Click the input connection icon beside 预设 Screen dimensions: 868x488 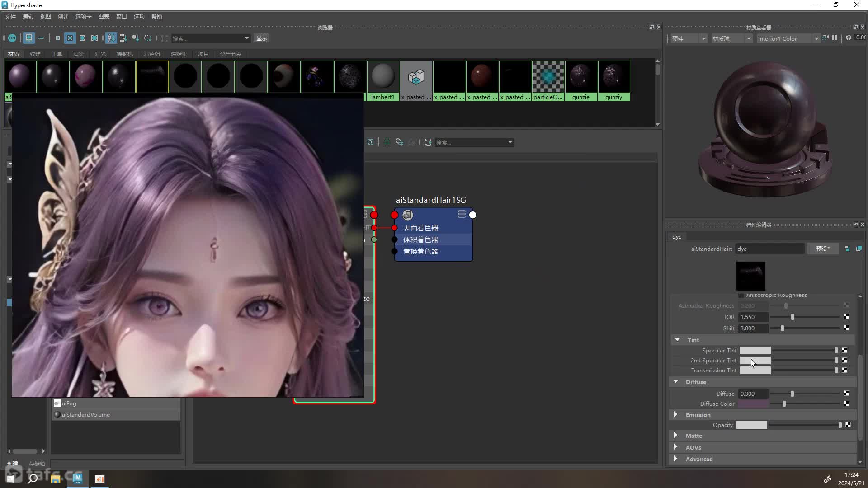pyautogui.click(x=847, y=249)
